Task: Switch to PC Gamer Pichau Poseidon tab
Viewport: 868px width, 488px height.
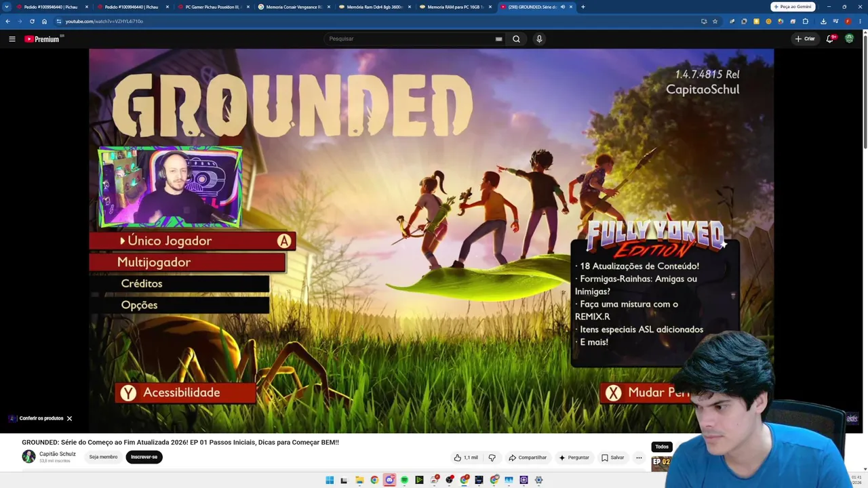Action: tap(213, 7)
